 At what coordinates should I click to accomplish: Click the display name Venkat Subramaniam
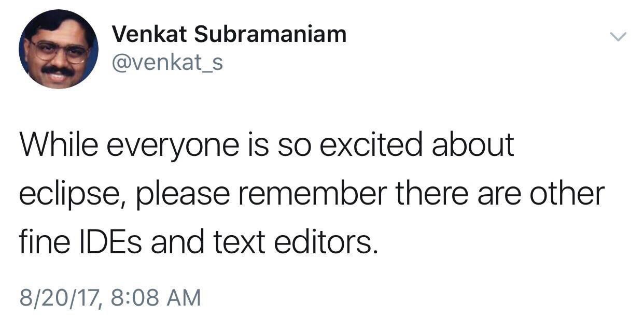(x=230, y=35)
